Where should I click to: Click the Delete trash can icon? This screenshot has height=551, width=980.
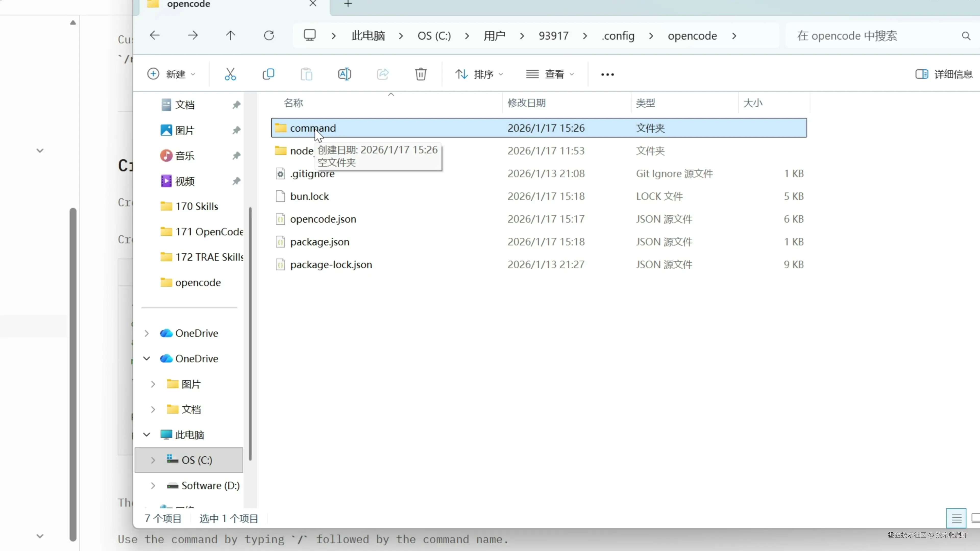(x=421, y=74)
